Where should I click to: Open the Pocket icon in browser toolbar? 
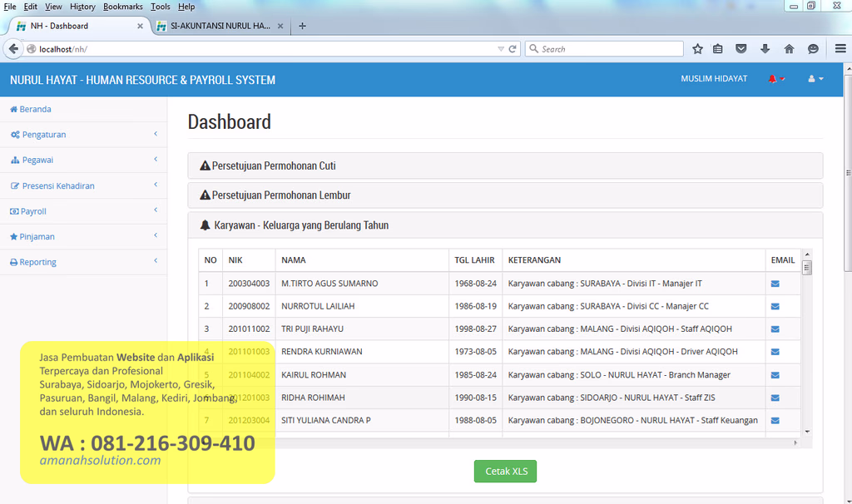(741, 49)
